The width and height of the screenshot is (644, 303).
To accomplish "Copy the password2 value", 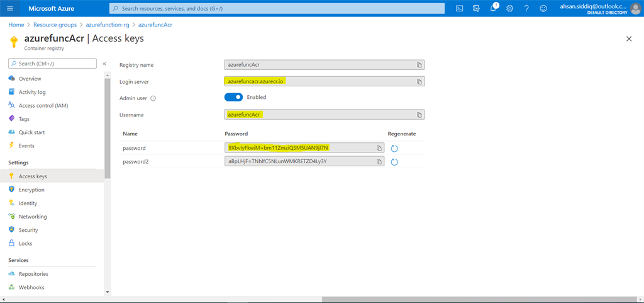I will click(x=379, y=162).
